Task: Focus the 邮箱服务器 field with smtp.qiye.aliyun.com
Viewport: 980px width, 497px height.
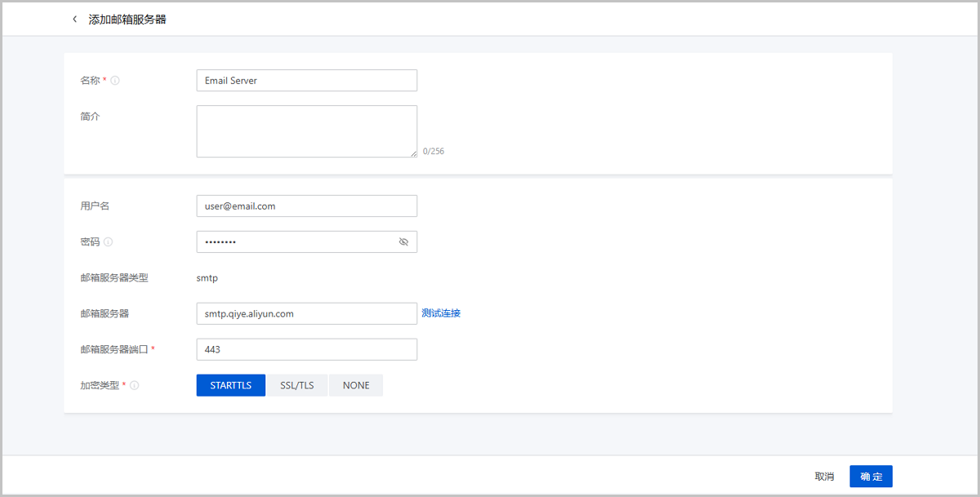Action: pos(306,313)
